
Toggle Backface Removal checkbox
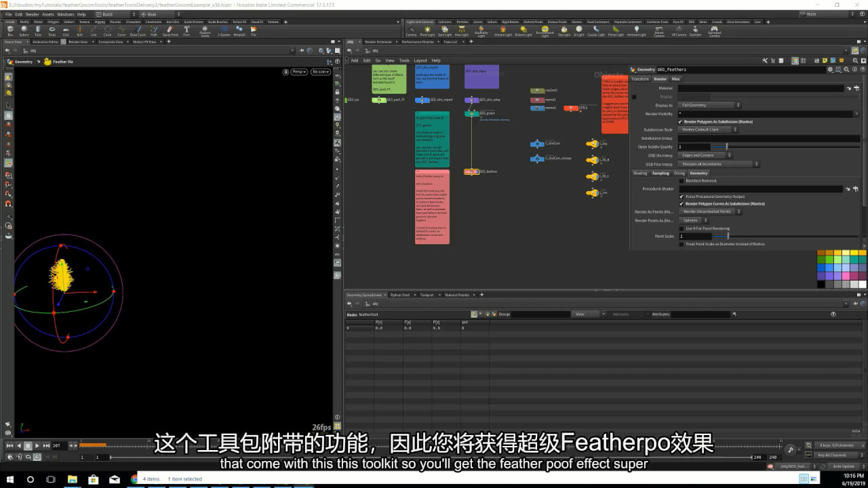click(x=682, y=181)
